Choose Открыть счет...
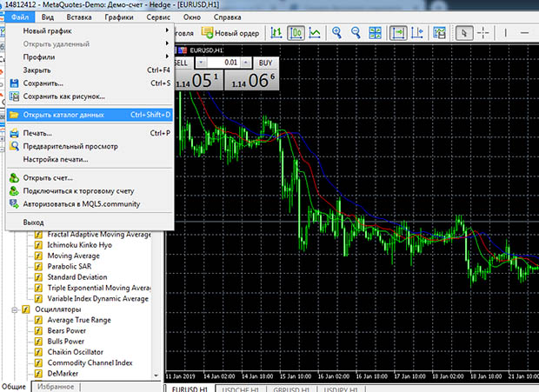 click(90, 177)
